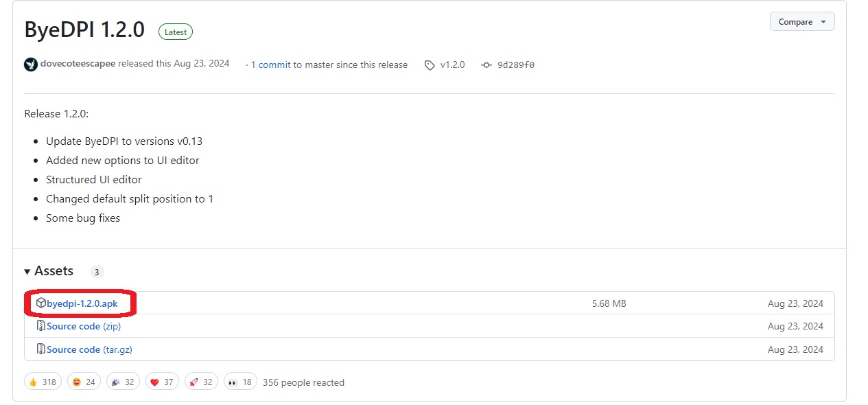Open the v1.2.0 tag link
The image size is (868, 405).
point(452,65)
